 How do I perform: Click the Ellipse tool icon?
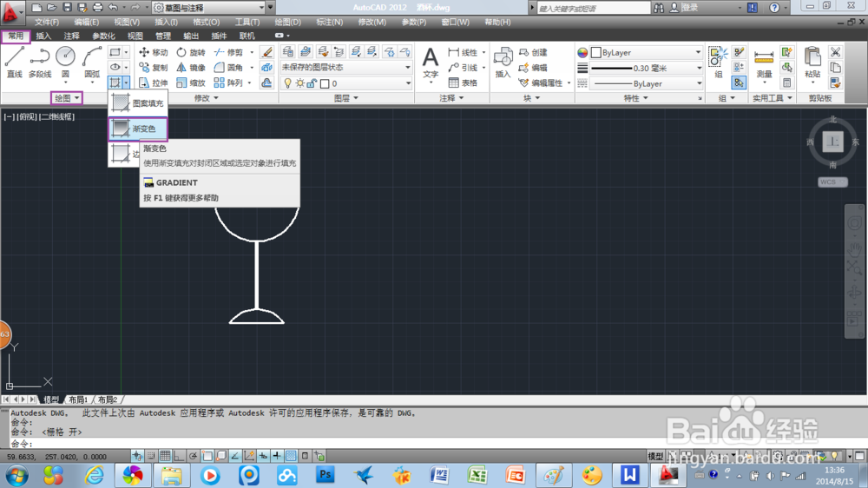[x=115, y=67]
